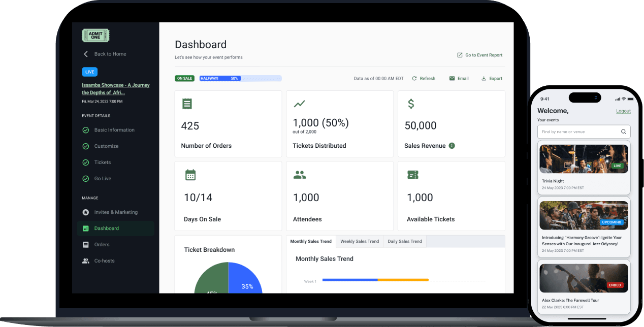Click the Number of Orders label
644x327 pixels.
[206, 146]
